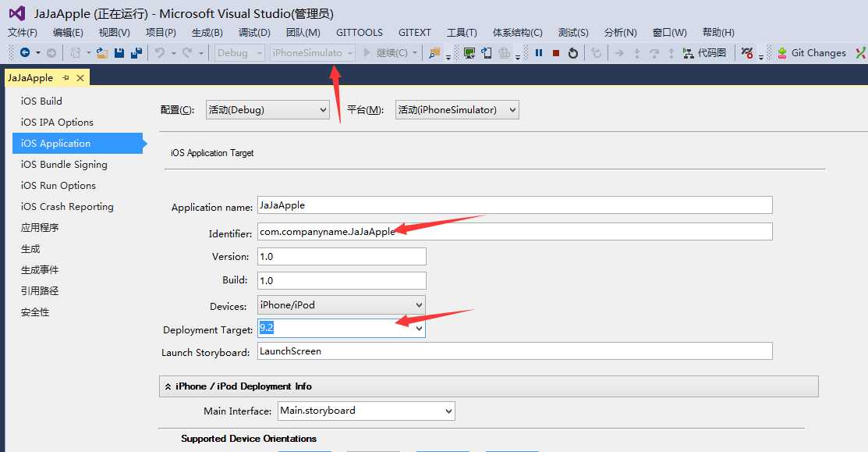Screen dimensions: 868x452
Task: Click the Application name input field
Action: click(515, 205)
